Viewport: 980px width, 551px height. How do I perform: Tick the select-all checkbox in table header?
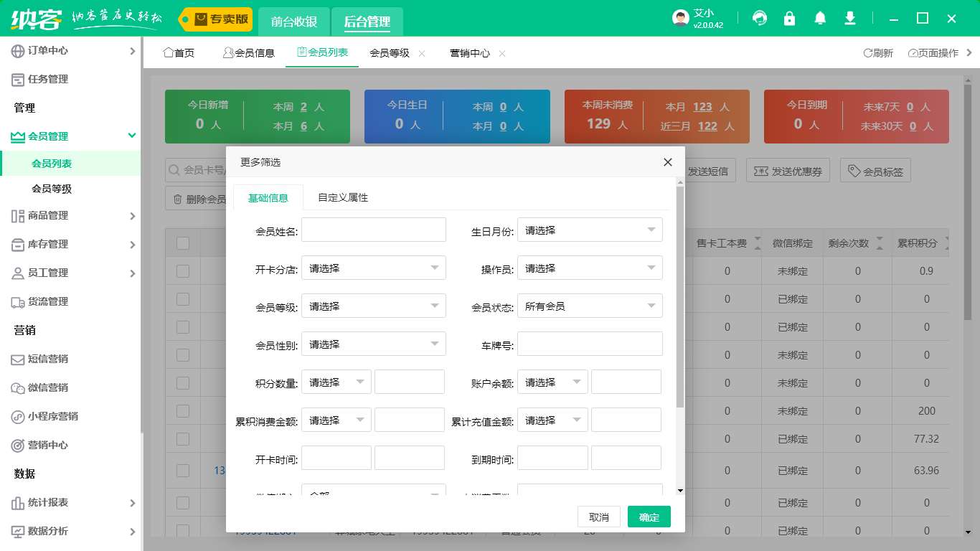coord(183,243)
